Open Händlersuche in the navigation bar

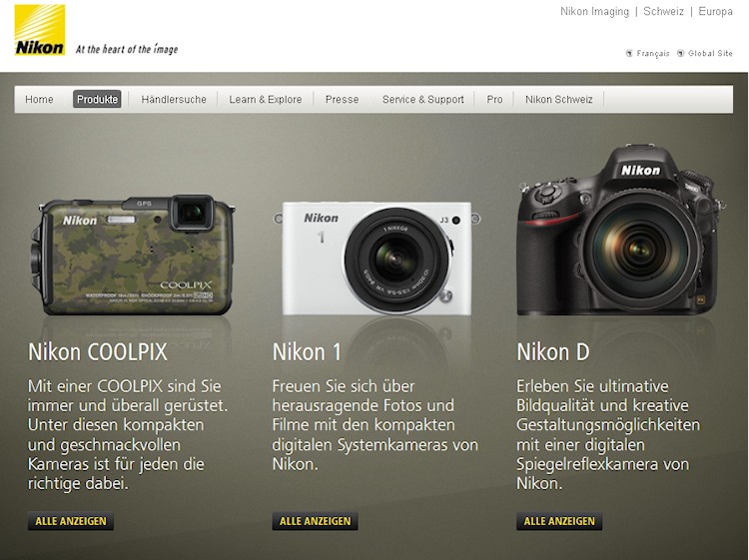click(174, 99)
